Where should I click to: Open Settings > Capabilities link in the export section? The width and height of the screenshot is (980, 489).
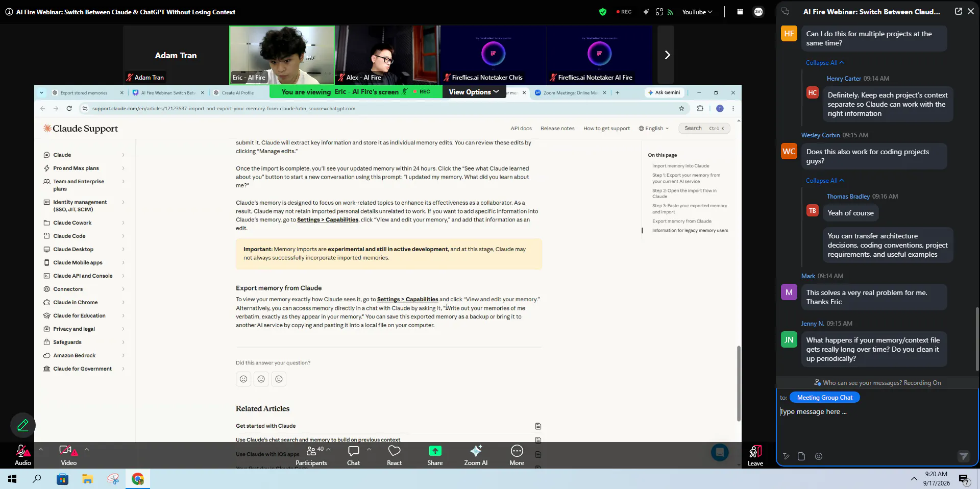point(407,299)
